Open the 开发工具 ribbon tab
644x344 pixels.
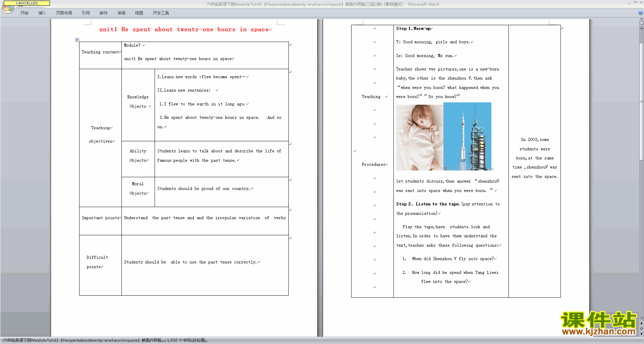161,13
